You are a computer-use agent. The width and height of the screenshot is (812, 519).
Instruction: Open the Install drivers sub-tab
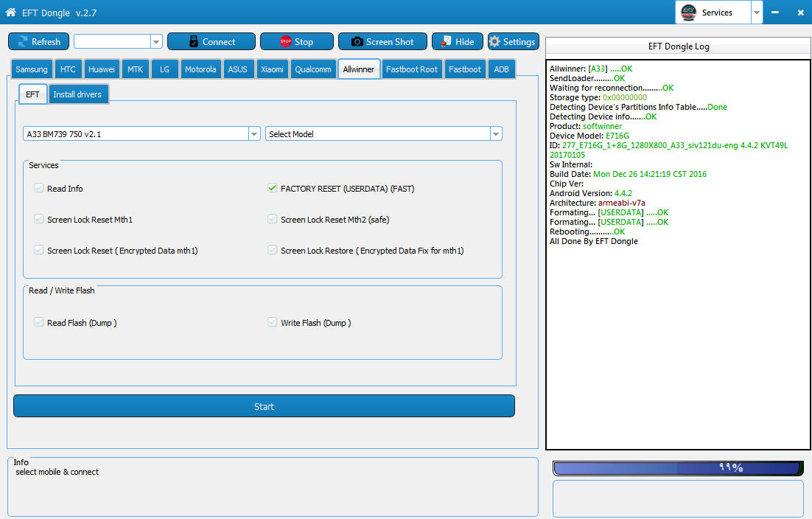coord(77,94)
